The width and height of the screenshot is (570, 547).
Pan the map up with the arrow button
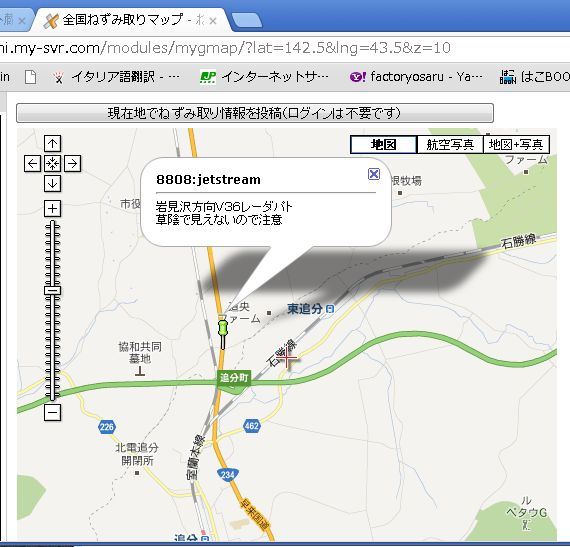click(52, 144)
